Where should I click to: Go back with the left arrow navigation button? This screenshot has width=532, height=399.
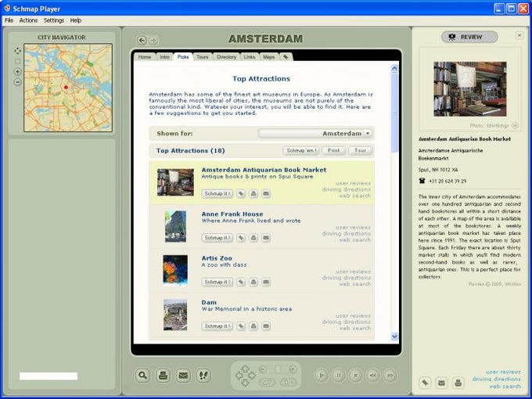(142, 41)
